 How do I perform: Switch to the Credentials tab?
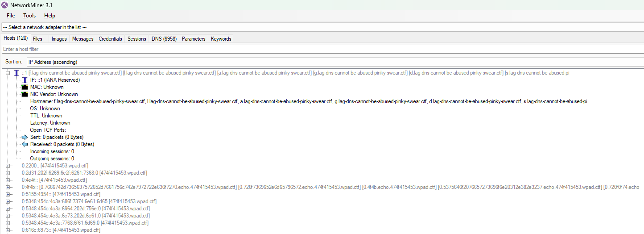110,39
